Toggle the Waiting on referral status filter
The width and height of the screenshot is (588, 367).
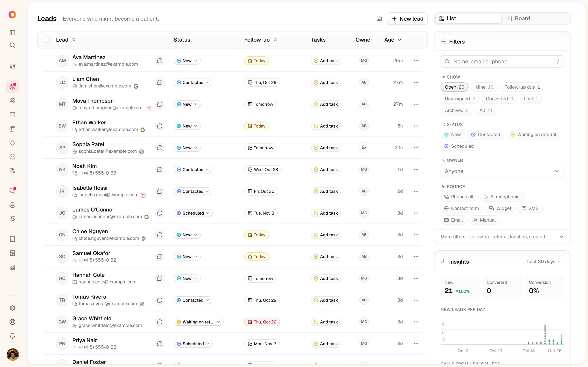[533, 135]
